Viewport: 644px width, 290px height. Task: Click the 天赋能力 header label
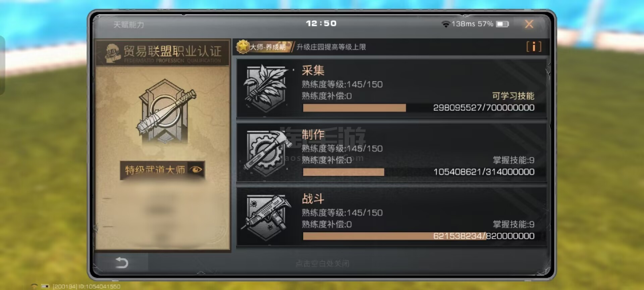(128, 25)
